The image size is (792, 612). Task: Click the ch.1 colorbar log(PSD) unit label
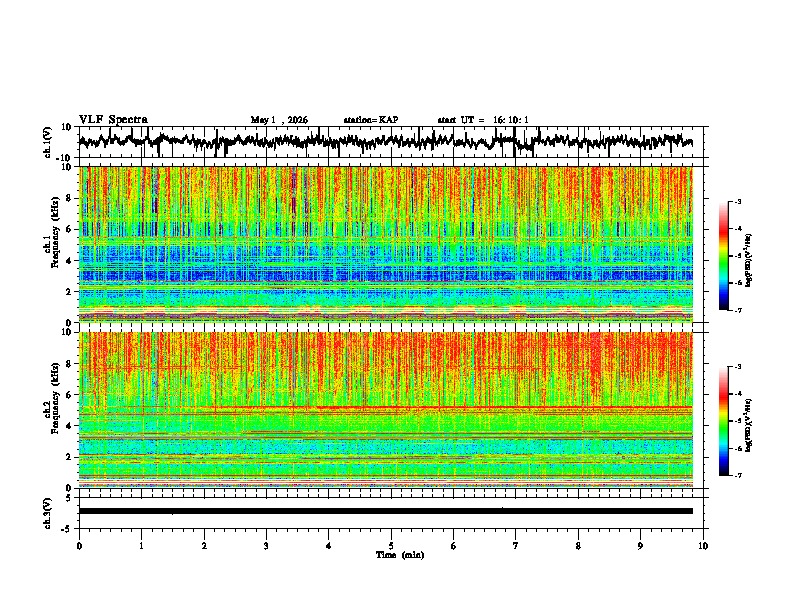pyautogui.click(x=749, y=261)
